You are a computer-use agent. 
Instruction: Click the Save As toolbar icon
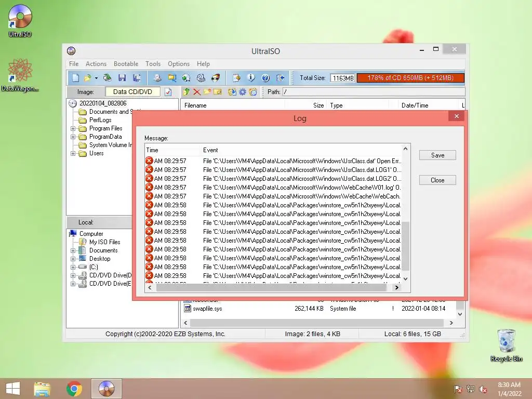(x=137, y=78)
